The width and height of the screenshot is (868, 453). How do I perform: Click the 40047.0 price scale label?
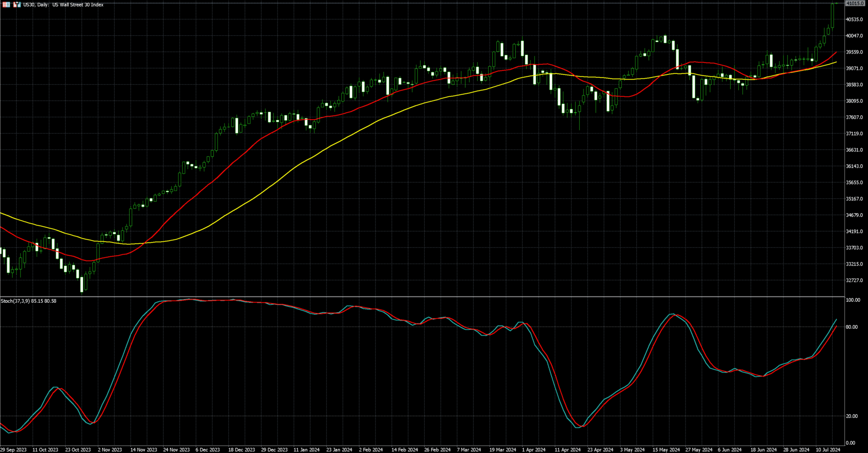point(854,36)
